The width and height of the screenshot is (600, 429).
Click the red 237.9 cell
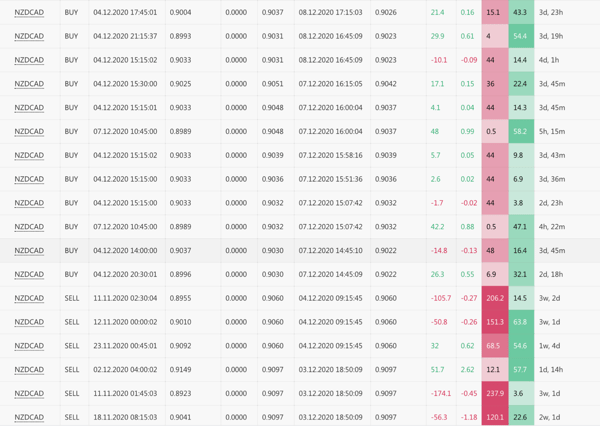pos(494,394)
